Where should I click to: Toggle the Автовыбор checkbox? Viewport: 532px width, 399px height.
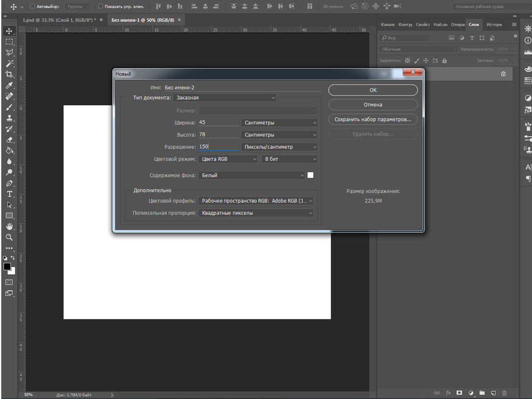point(33,7)
